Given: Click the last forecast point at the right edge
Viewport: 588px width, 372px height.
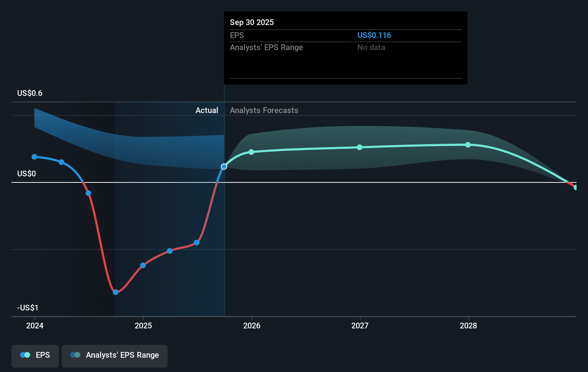Looking at the screenshot, I should pos(575,187).
